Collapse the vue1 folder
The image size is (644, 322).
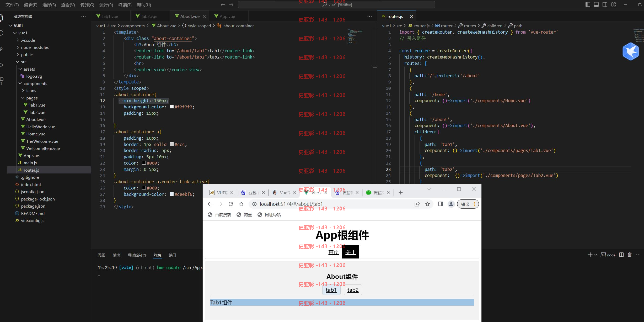coord(15,33)
